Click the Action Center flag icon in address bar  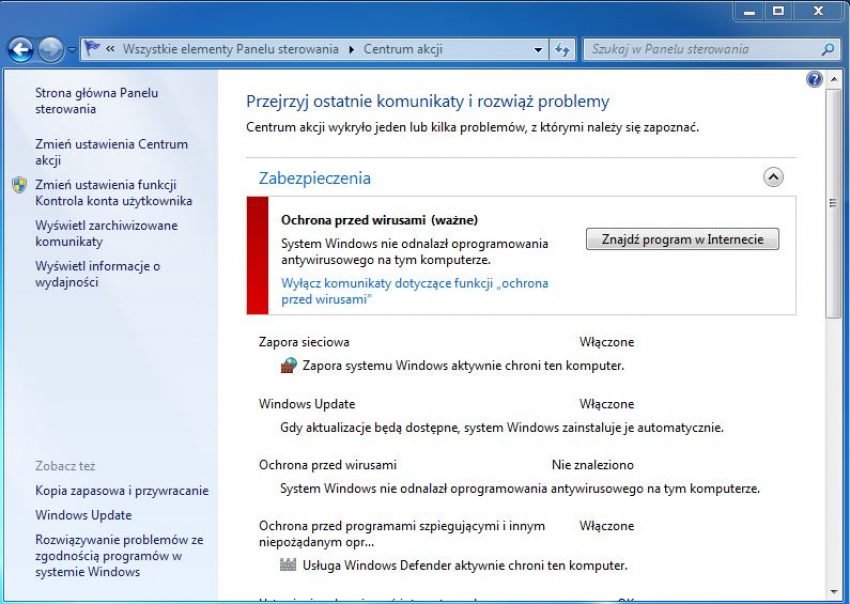coord(92,49)
